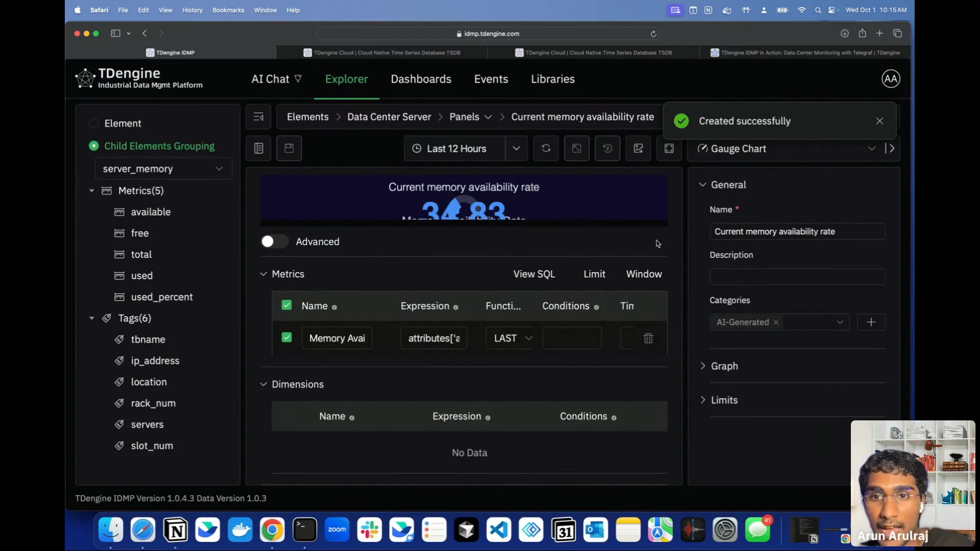Click the View SQL link
This screenshot has height=551, width=980.
[x=534, y=274]
